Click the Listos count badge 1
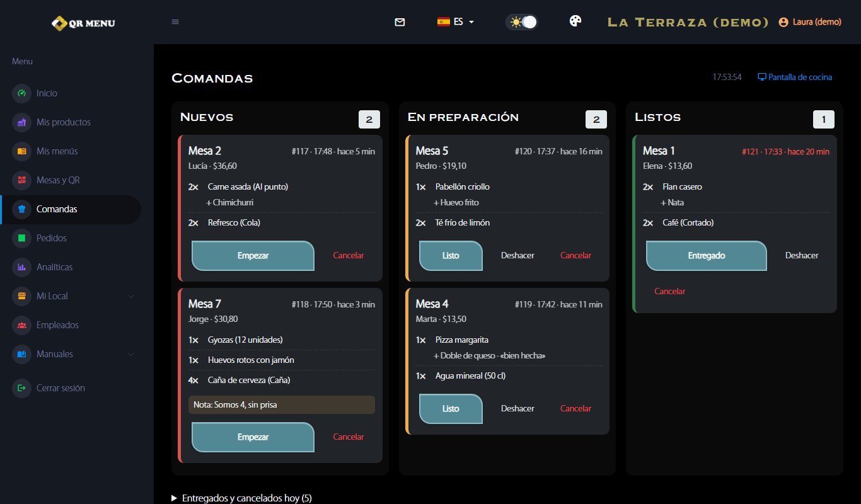The height and width of the screenshot is (504, 861). (824, 120)
